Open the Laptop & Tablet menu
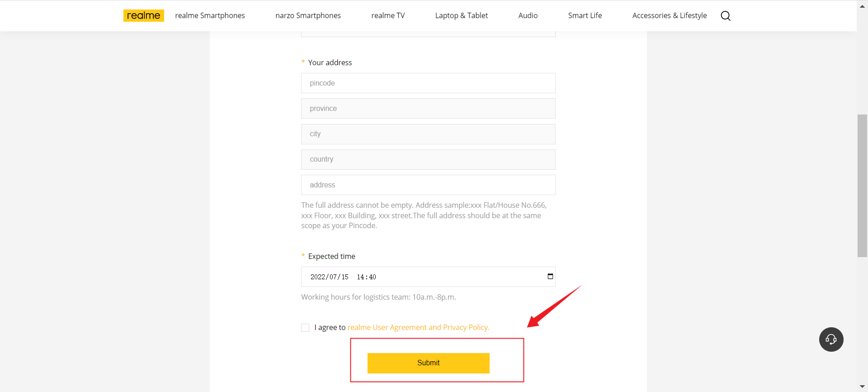 pos(461,15)
